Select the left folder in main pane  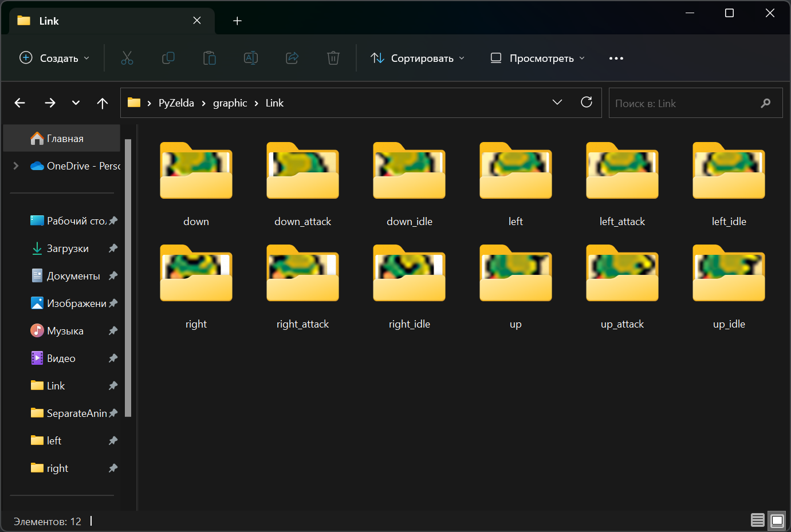tap(515, 184)
